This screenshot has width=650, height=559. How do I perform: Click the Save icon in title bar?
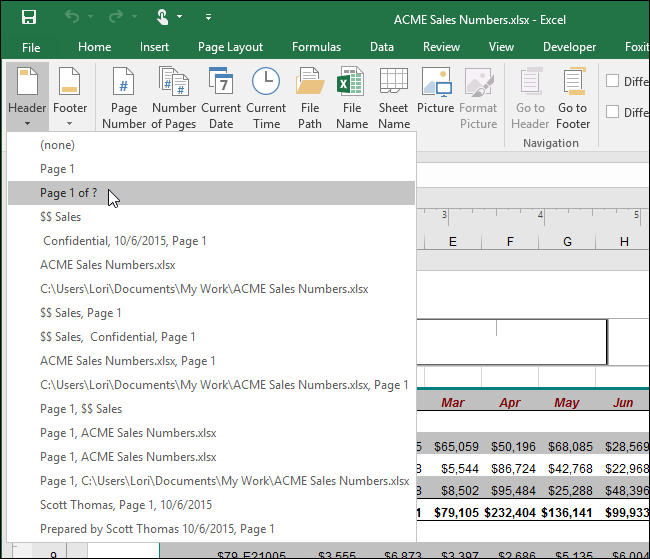pyautogui.click(x=29, y=17)
